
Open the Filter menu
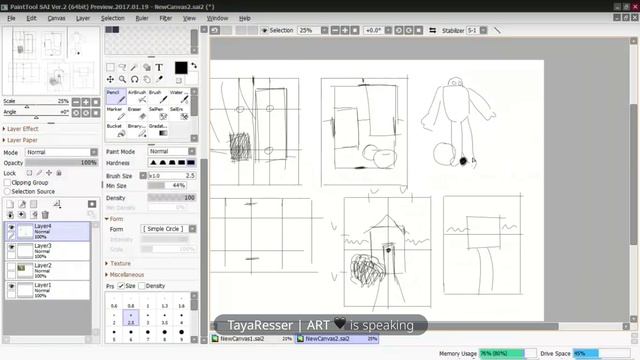(x=166, y=18)
